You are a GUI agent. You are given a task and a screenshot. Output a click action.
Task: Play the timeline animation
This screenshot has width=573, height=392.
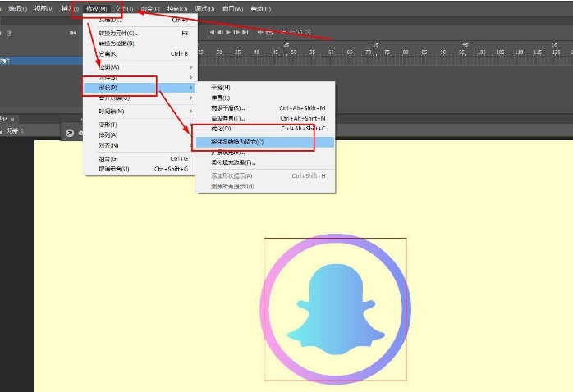[228, 33]
